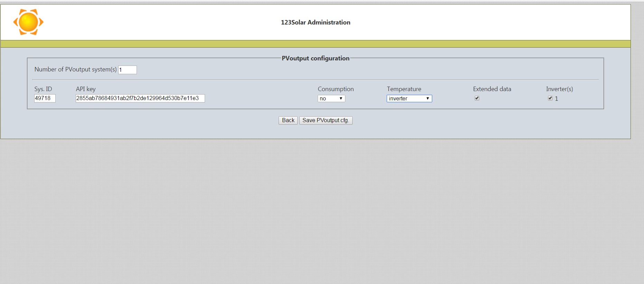
Task: Click the Extended data column label
Action: [492, 89]
